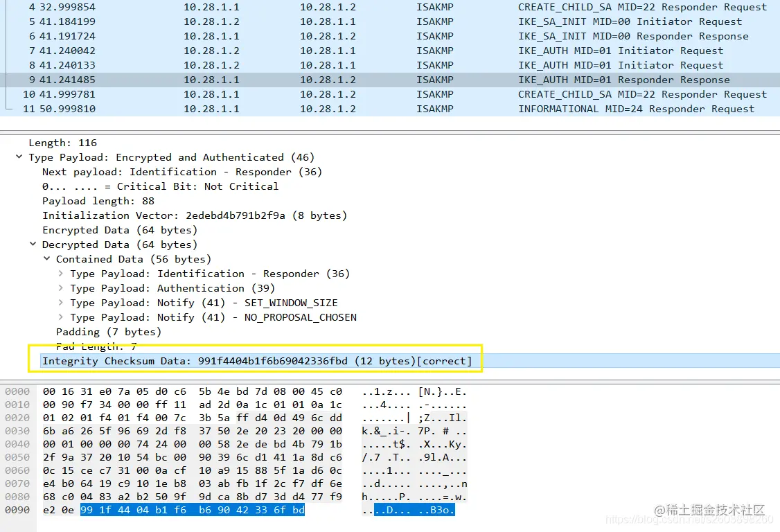The width and height of the screenshot is (780, 532).
Task: Select the Critical Bit: Not Critical line
Action: [160, 186]
